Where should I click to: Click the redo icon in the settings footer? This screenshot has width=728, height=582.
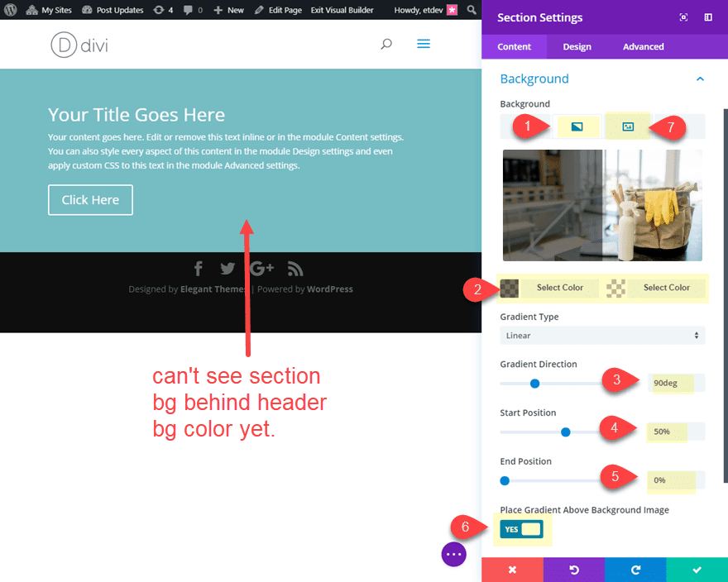point(635,570)
